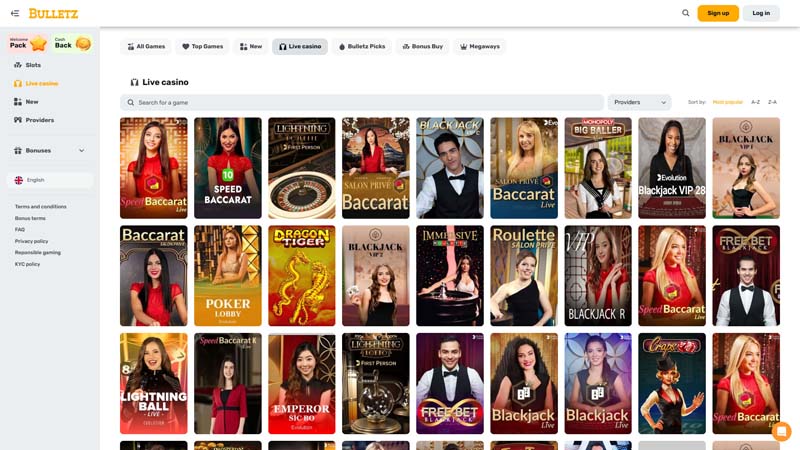The height and width of the screenshot is (450, 800).
Task: Click the Welcome Pack promo badge
Action: tap(28, 43)
